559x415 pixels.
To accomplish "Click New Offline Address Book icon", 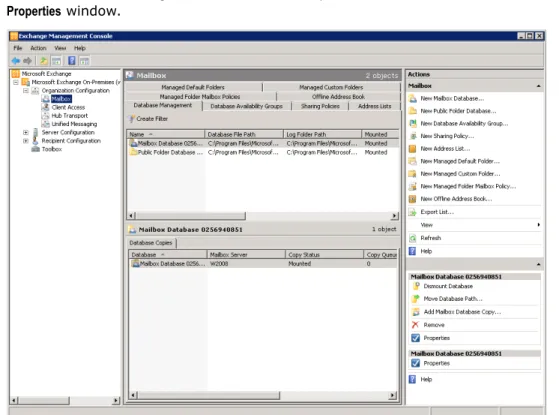I will [412, 199].
